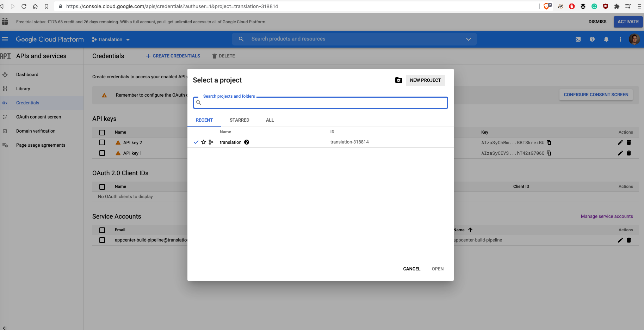Check the API key 2 checkbox
Viewport: 644px width, 330px height.
(x=102, y=142)
